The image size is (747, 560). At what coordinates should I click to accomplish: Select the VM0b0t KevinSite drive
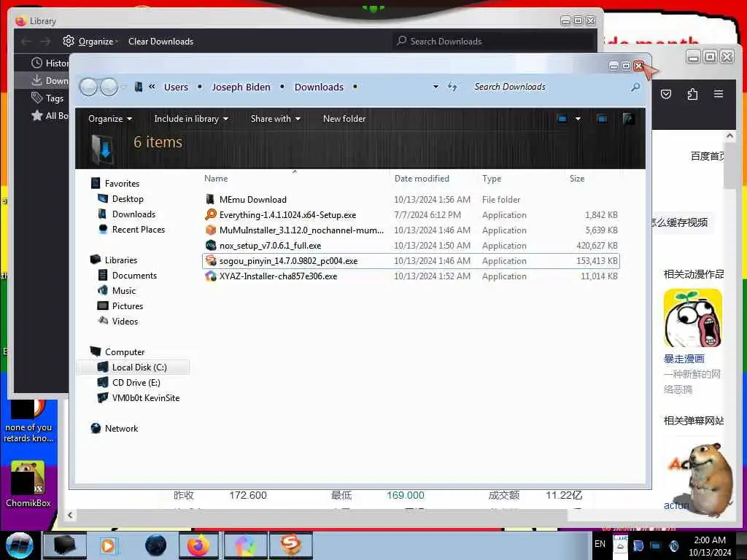(146, 397)
